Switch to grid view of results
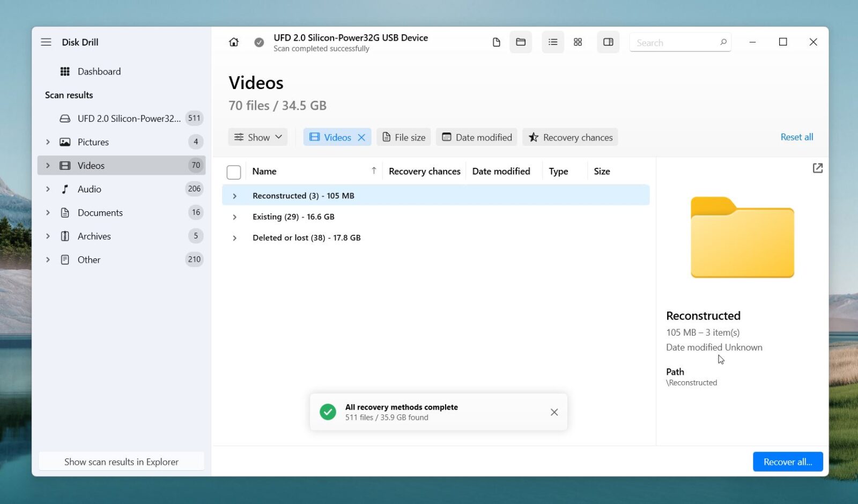This screenshot has width=858, height=504. click(578, 42)
